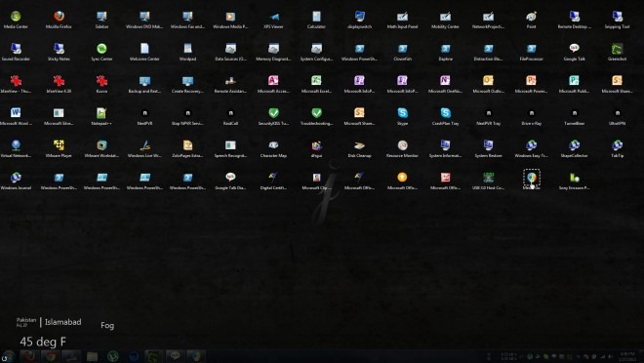The image size is (644, 363).
Task: Launch the Skype desktop shortcut
Action: tap(402, 116)
